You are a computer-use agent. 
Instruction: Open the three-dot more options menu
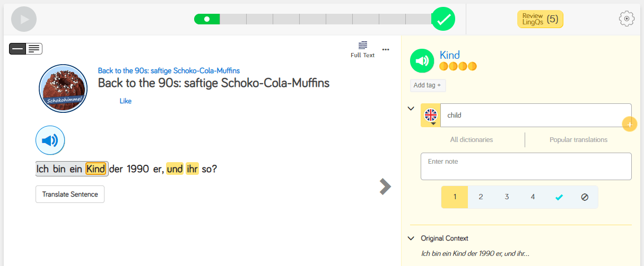(386, 50)
